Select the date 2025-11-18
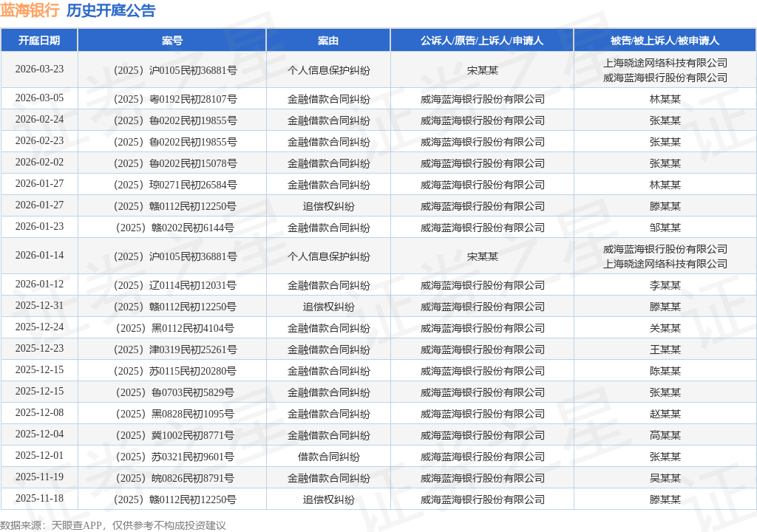This screenshot has width=757, height=532. [40, 498]
